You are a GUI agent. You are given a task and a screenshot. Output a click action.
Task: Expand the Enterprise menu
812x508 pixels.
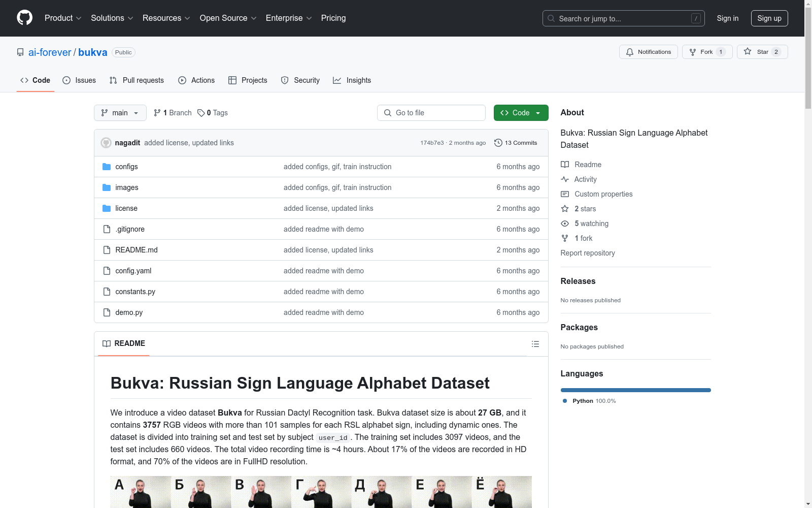(x=289, y=18)
